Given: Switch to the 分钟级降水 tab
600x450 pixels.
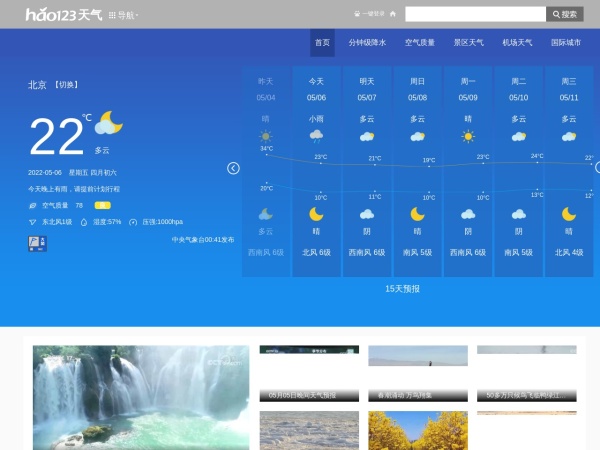Looking at the screenshot, I should pos(367,43).
